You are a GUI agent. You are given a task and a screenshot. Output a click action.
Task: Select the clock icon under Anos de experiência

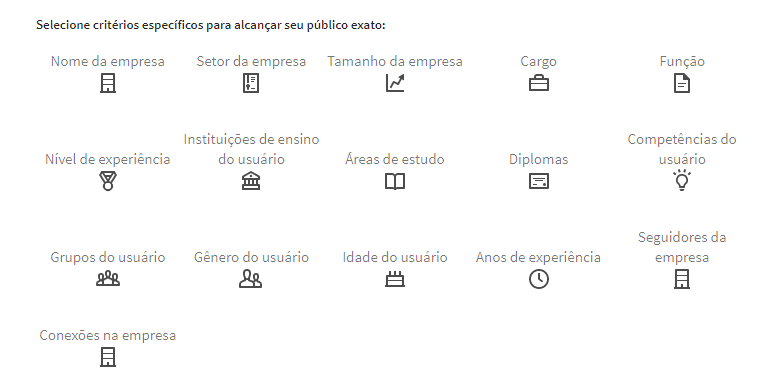539,279
